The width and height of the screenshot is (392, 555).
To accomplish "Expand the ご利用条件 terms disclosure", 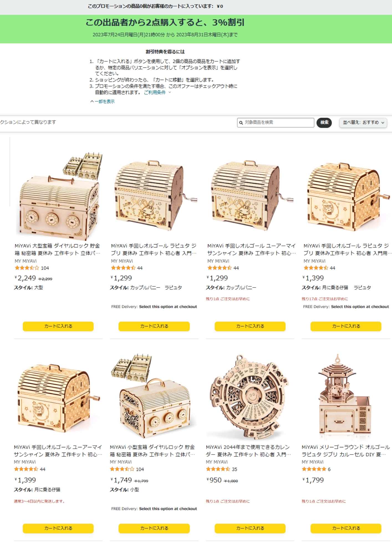I will (157, 92).
